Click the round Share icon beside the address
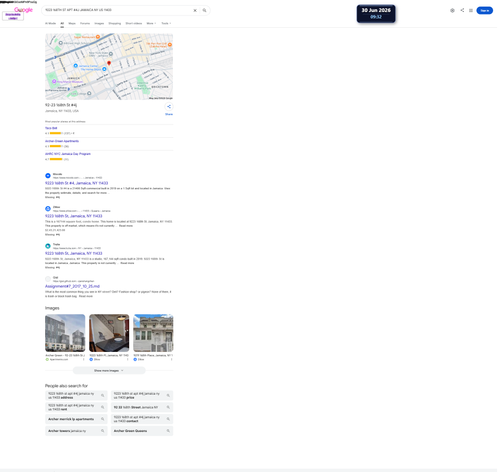Screen dimensions: 500x472 170,107
